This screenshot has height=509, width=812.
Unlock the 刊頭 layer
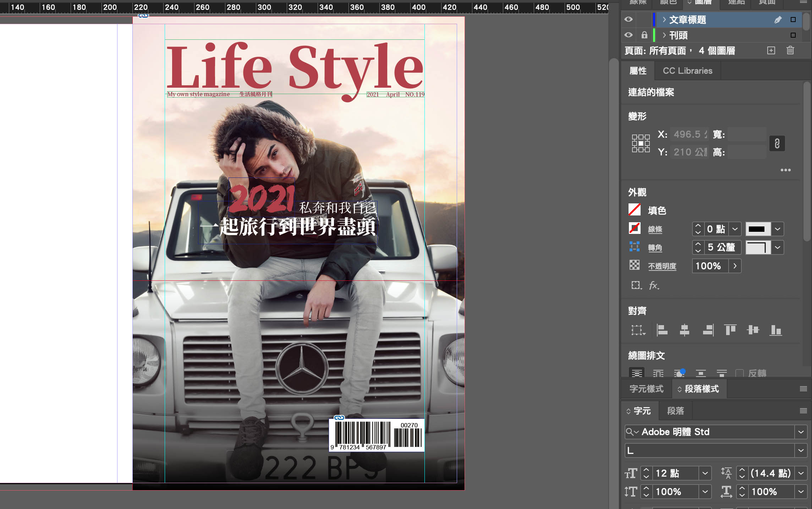click(x=644, y=35)
